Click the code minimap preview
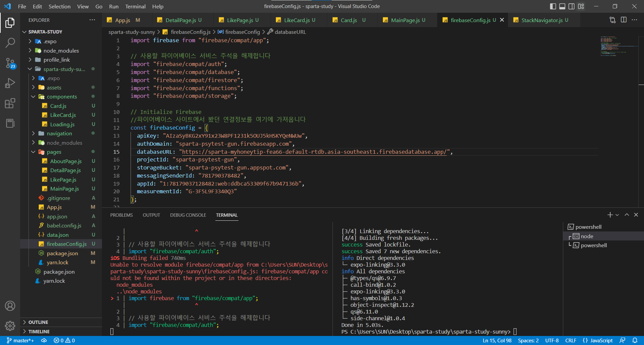Screen dimensions: 644x345 coord(619,46)
